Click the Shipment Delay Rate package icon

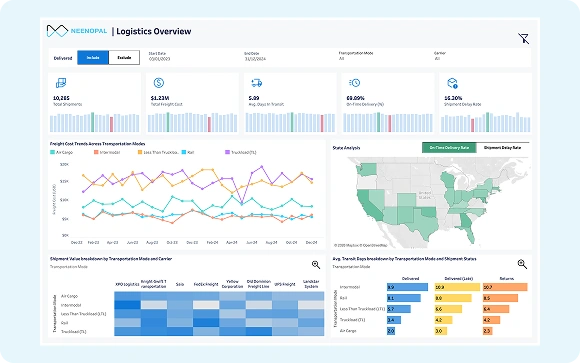pyautogui.click(x=452, y=83)
